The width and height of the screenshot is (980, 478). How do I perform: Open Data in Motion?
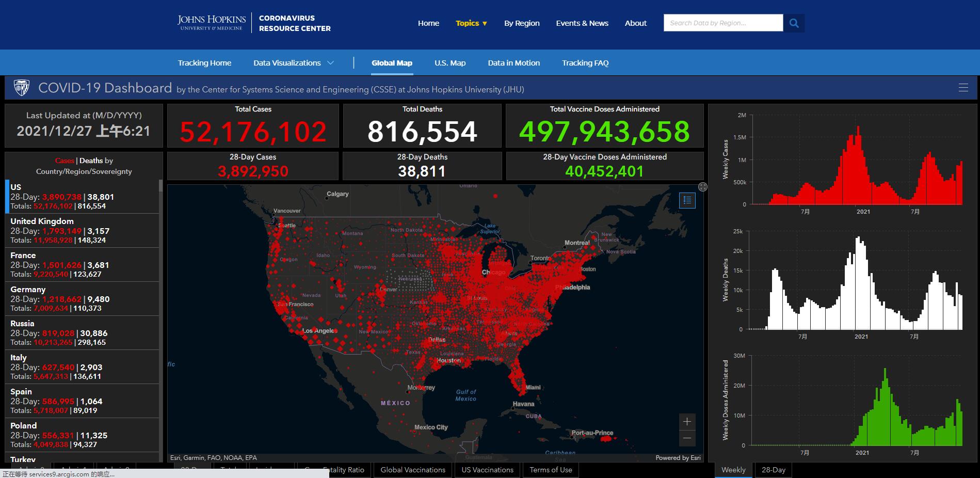pyautogui.click(x=513, y=63)
